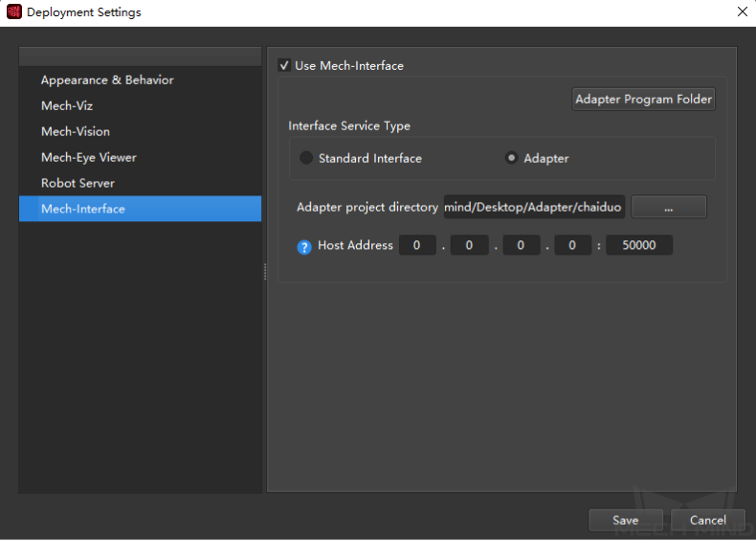The image size is (756, 540).
Task: Click the Host Address label
Action: pyautogui.click(x=355, y=245)
